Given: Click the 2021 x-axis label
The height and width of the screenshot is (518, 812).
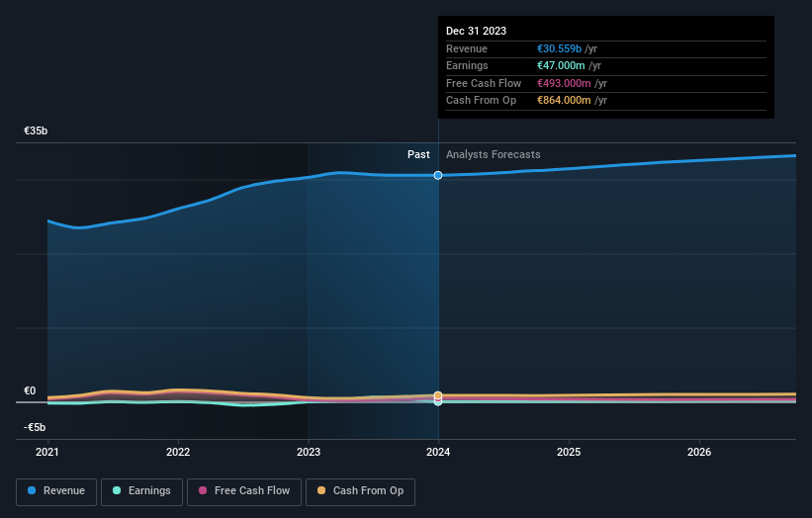Looking at the screenshot, I should (x=47, y=453).
